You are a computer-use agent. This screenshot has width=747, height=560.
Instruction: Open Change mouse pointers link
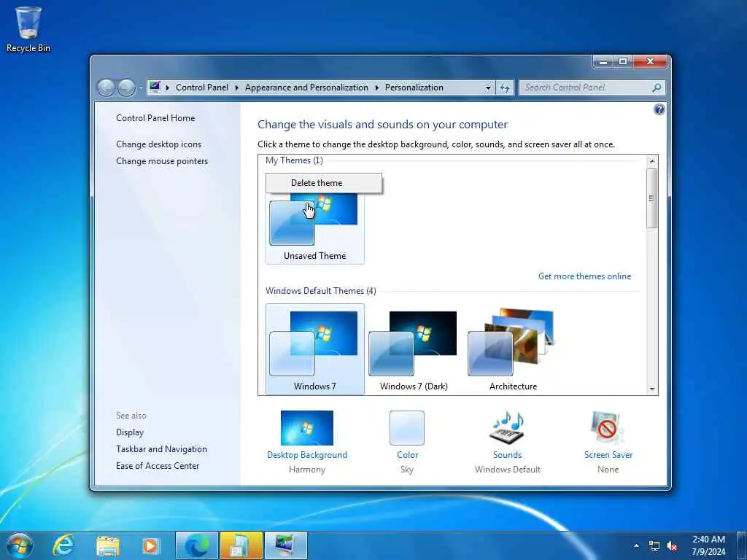click(162, 161)
